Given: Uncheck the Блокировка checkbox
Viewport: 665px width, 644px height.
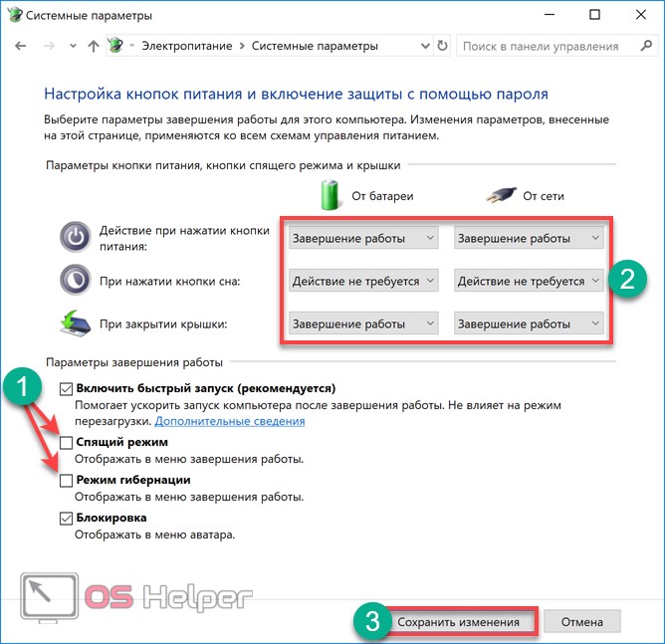Looking at the screenshot, I should pyautogui.click(x=66, y=518).
